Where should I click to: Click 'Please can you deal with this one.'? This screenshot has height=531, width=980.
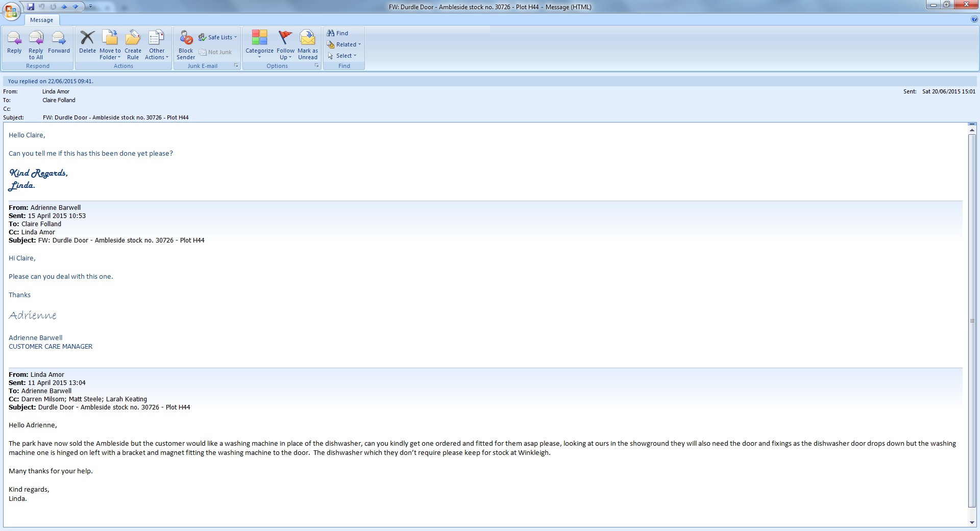click(61, 277)
